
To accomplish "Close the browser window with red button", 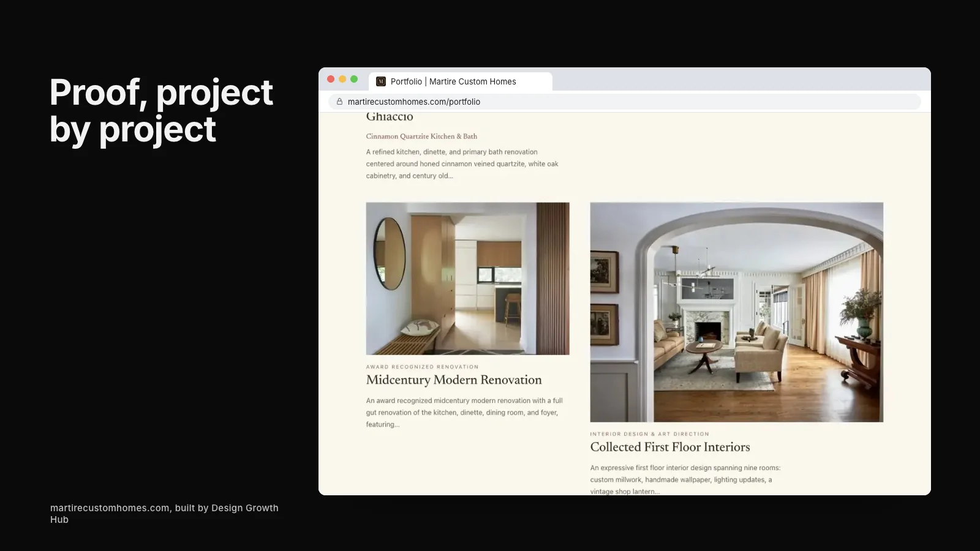I will 331,79.
